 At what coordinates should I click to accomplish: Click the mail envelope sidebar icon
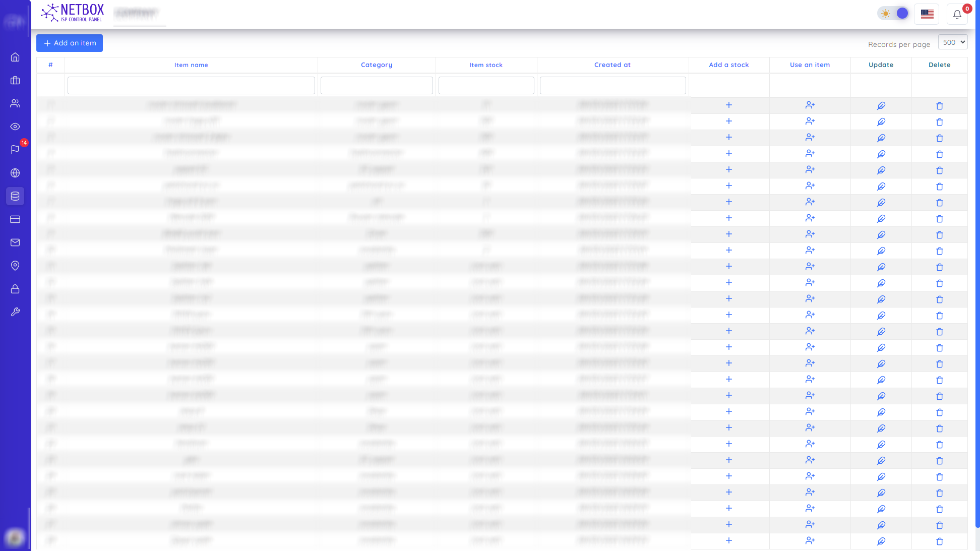pyautogui.click(x=15, y=242)
